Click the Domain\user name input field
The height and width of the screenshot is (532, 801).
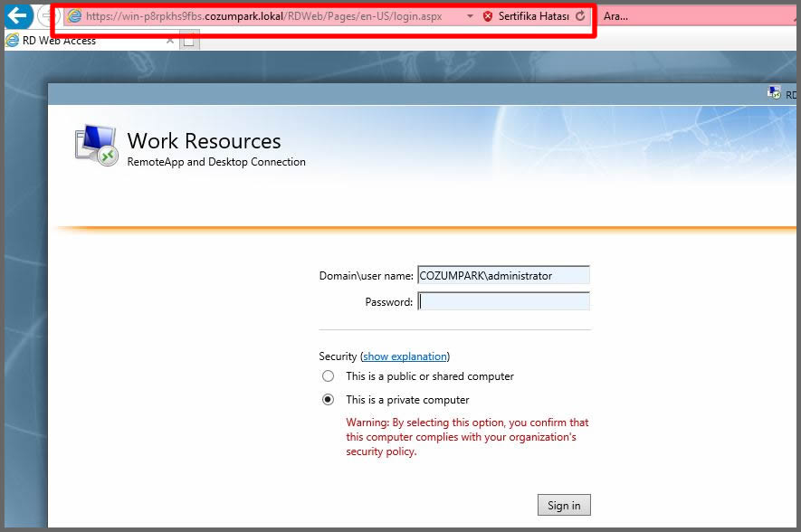[x=504, y=275]
